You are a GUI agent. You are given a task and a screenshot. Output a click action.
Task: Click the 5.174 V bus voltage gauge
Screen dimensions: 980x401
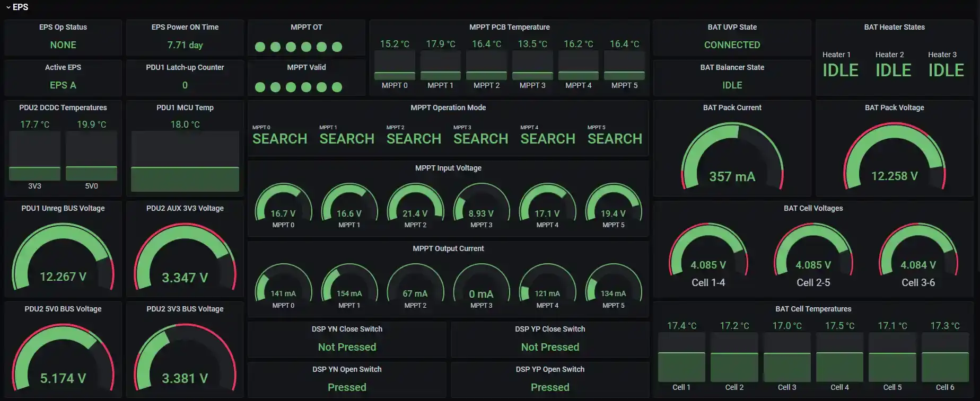click(x=63, y=358)
